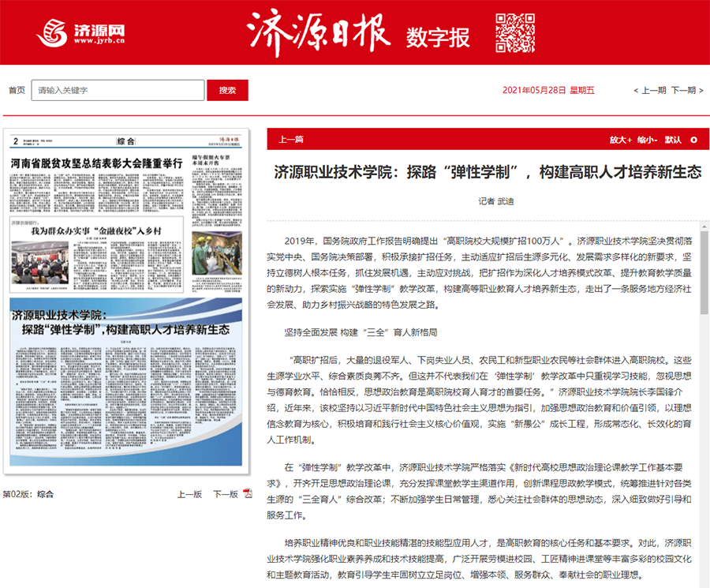
Task: Click the byline 记者 武迪
Action: 496,201
